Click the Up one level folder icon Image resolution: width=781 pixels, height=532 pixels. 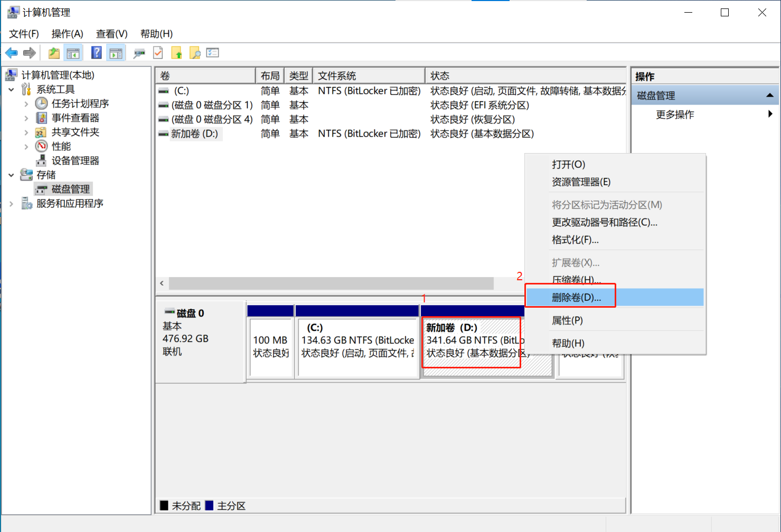[54, 53]
